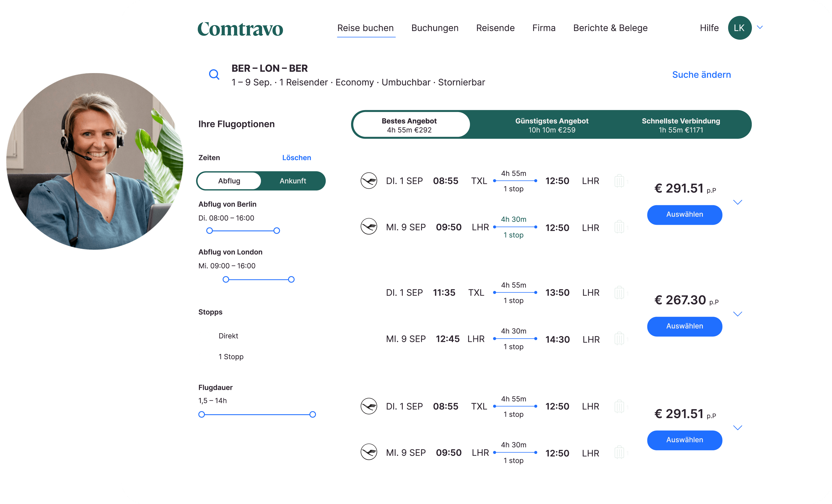Open the Firma navigation item

[544, 28]
